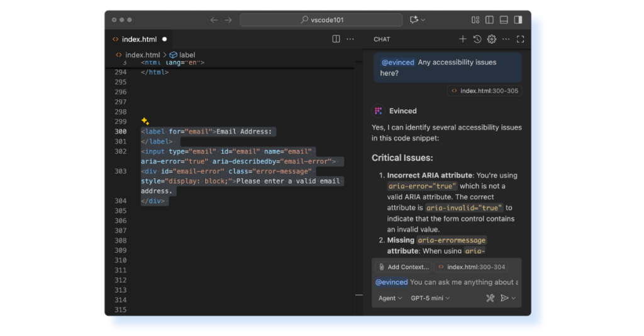This screenshot has width=644, height=336.
Task: Expand the send options chevron
Action: (x=514, y=298)
